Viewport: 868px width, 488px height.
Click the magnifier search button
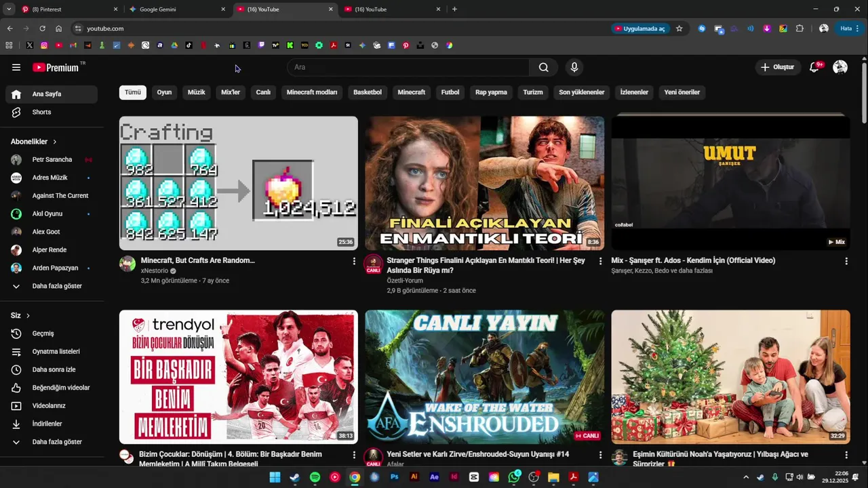click(x=544, y=67)
